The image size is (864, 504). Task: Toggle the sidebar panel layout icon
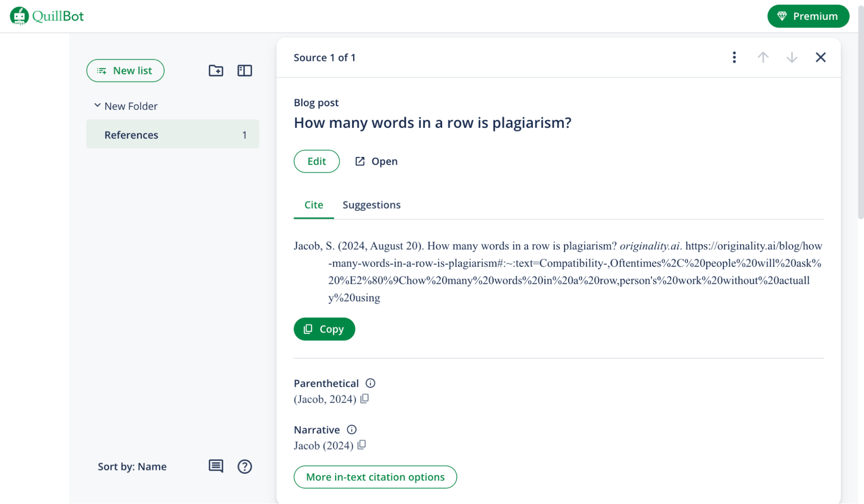coord(245,70)
